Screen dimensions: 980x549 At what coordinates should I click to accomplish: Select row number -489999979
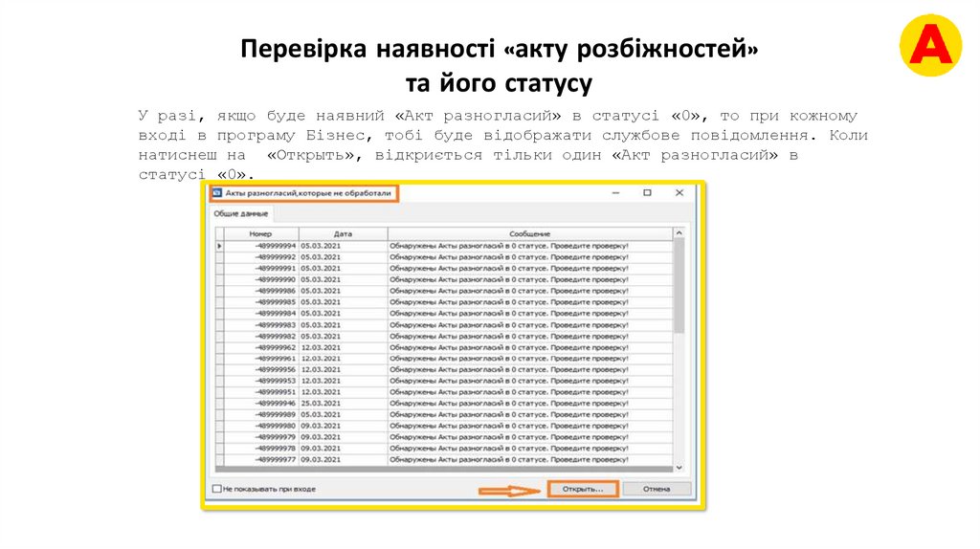pos(444,437)
